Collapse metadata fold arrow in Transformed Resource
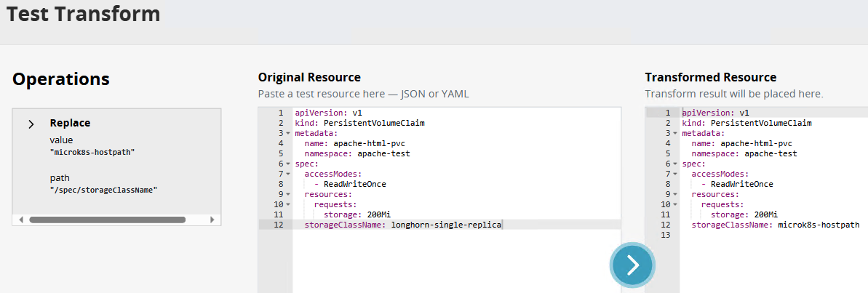Screen dimensions: 868x293 click(676, 134)
